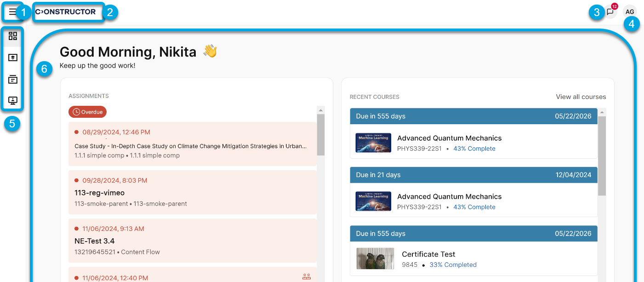Image resolution: width=644 pixels, height=282 pixels.
Task: Open the courses icon in sidebar
Action: tap(13, 58)
